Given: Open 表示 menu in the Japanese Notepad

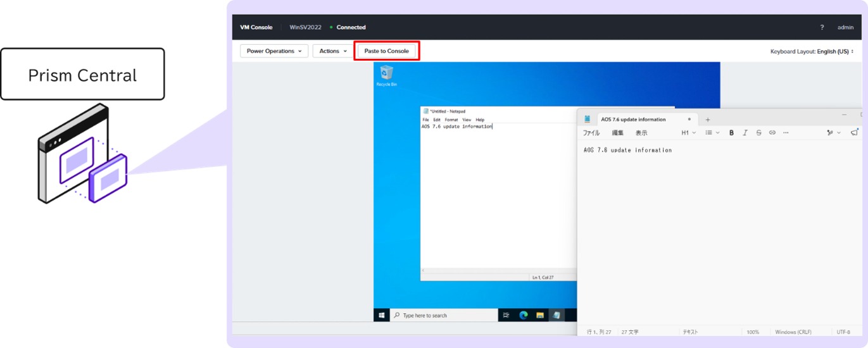Looking at the screenshot, I should pos(641,133).
